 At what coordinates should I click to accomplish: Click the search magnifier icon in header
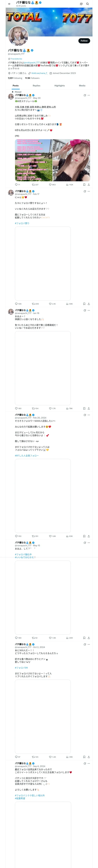[x=88, y=4]
